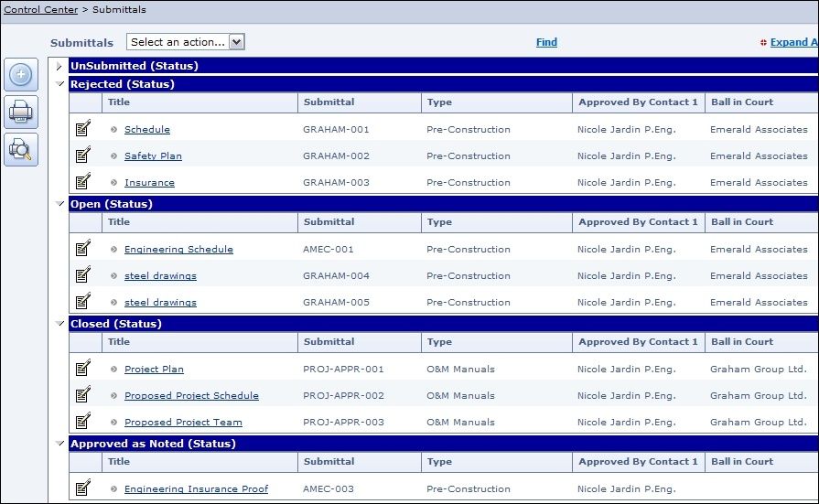This screenshot has width=819, height=504.
Task: Open steel drawings link for GRAHAM-005
Action: [x=160, y=303]
